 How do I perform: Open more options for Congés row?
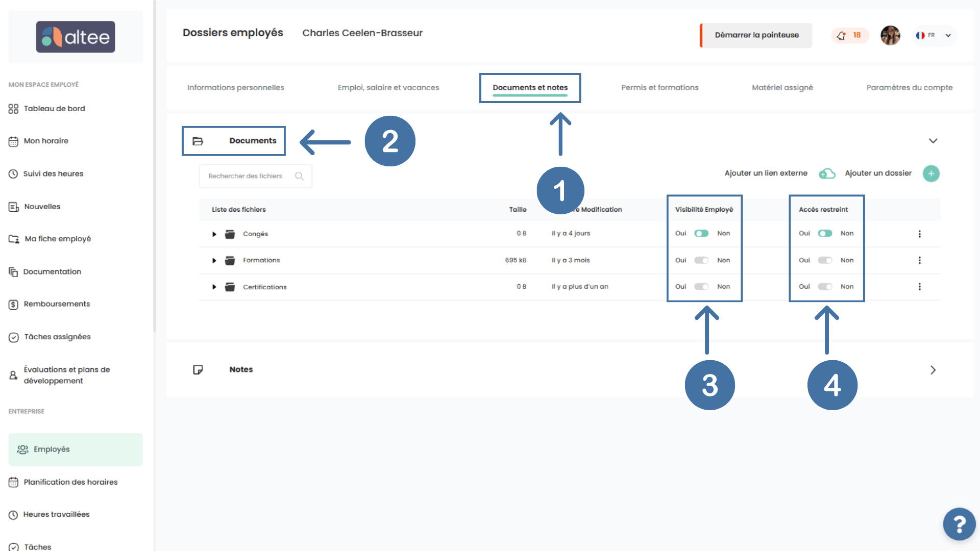[x=920, y=234]
